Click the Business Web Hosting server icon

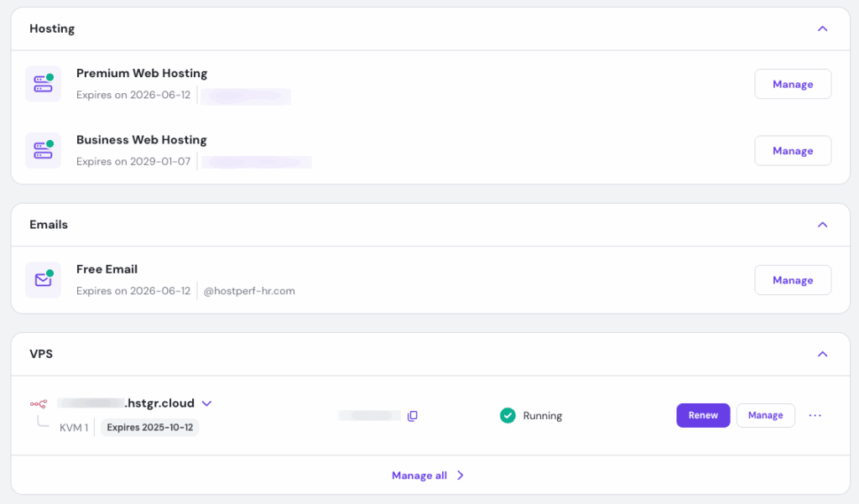click(43, 151)
